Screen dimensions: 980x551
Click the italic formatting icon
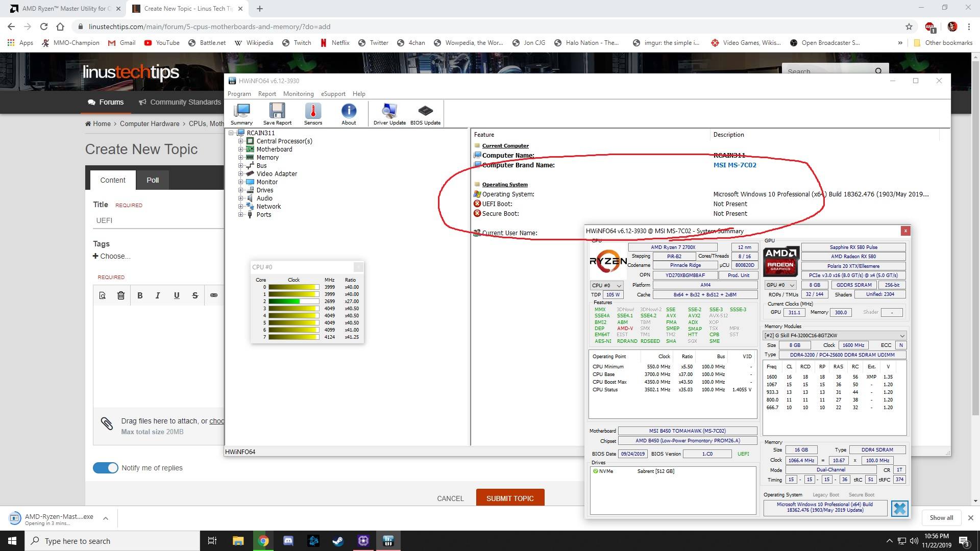click(158, 295)
